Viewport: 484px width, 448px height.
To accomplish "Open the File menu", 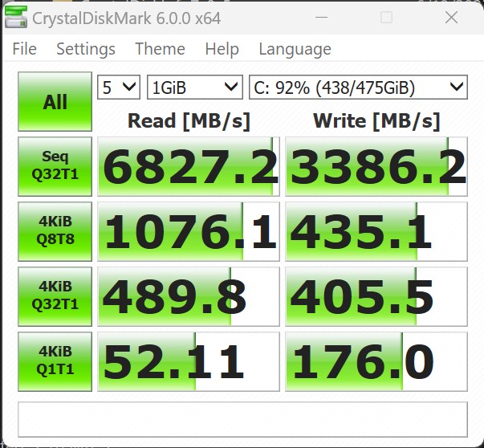I will point(24,49).
